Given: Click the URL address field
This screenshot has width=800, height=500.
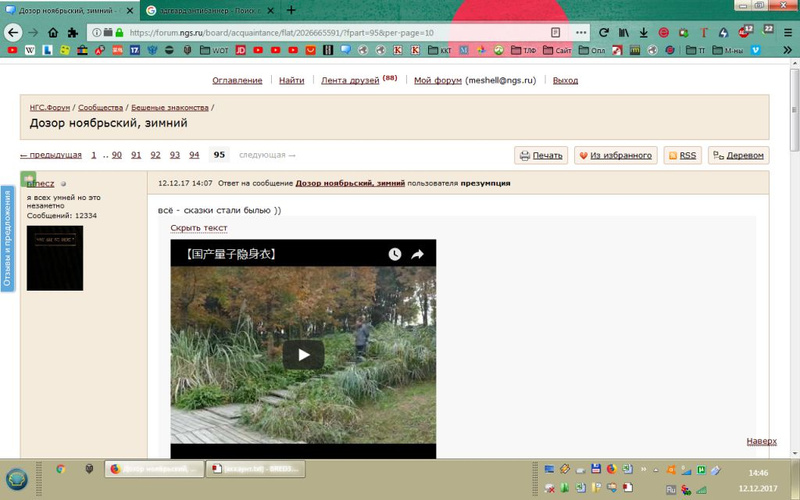Looking at the screenshot, I should 330,32.
